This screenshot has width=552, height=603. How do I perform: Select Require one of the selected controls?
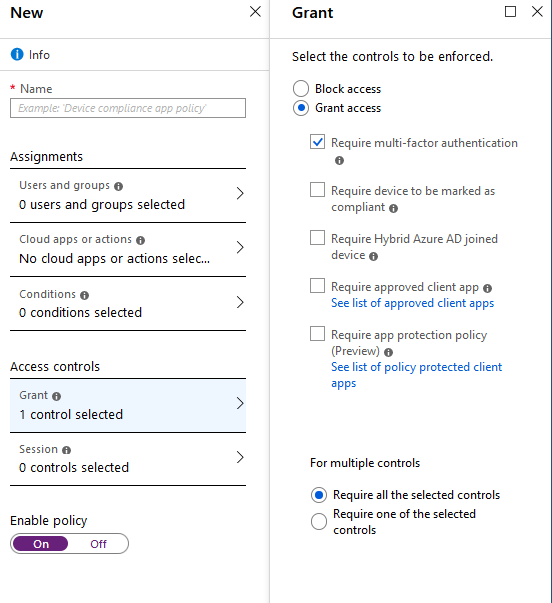click(x=319, y=522)
